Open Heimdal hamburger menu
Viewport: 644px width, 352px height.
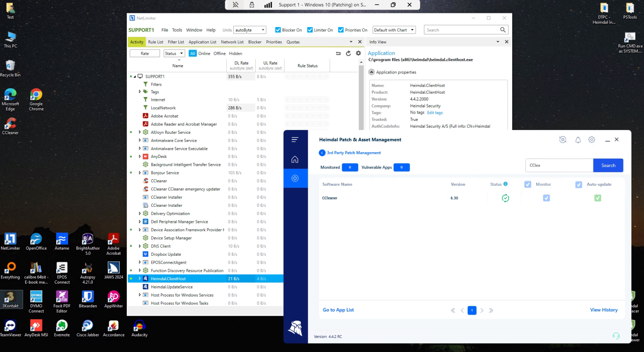pyautogui.click(x=295, y=140)
